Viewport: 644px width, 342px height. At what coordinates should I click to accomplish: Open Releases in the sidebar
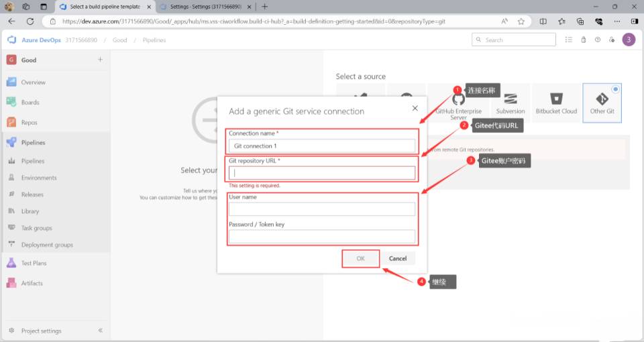coord(32,194)
